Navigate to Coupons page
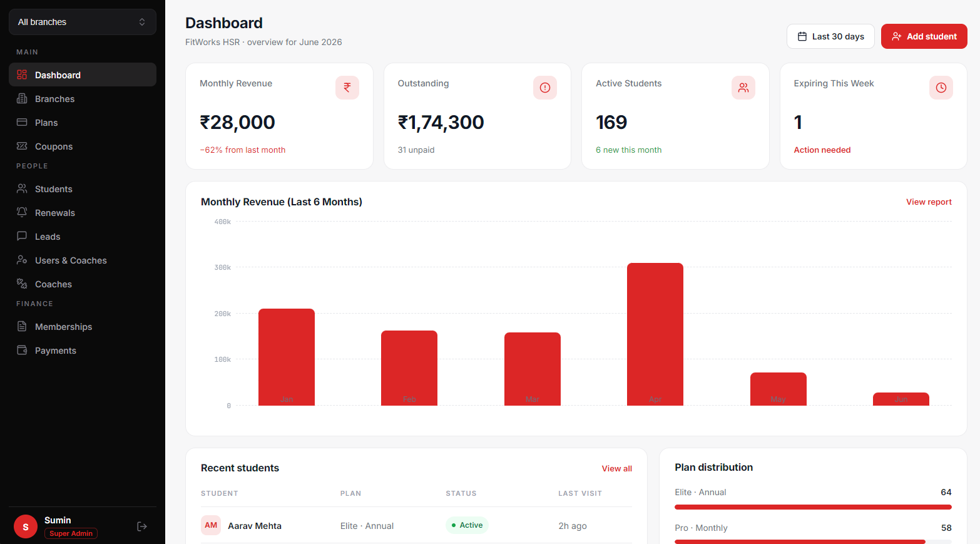Image resolution: width=980 pixels, height=544 pixels. [83, 146]
